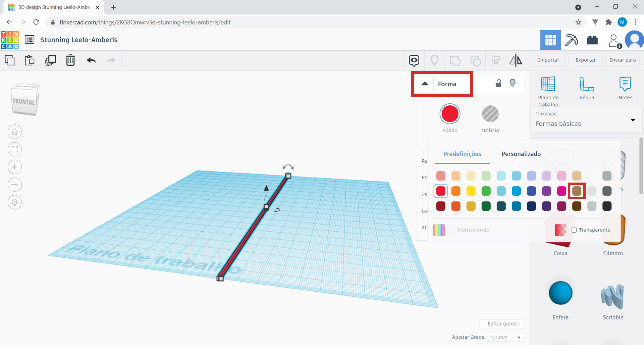Viewport: 644px width, 345px height.
Task: Click the Editar grade button
Action: pos(502,324)
